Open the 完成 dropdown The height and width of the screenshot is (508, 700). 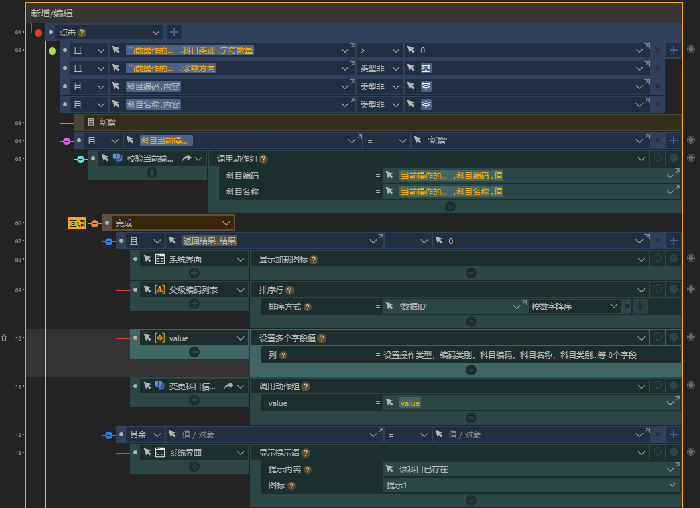click(x=227, y=223)
